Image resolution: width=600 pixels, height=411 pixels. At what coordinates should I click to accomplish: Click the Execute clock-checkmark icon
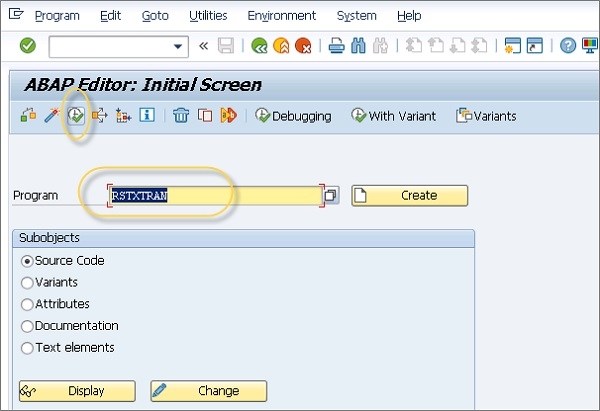(x=76, y=115)
